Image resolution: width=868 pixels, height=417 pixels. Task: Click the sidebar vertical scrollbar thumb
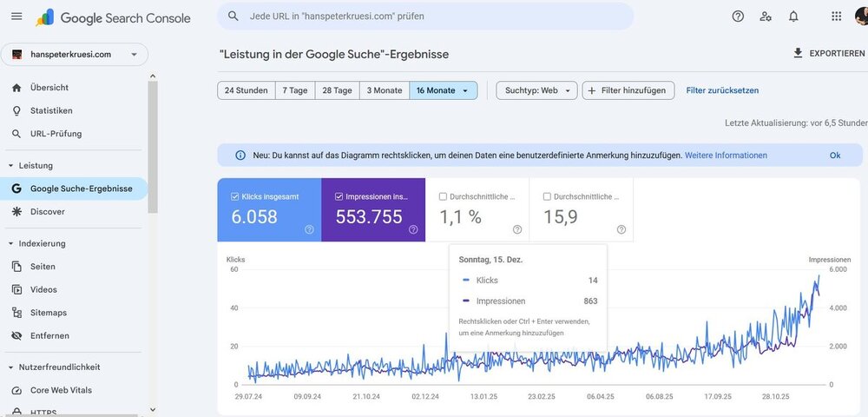pos(153,147)
